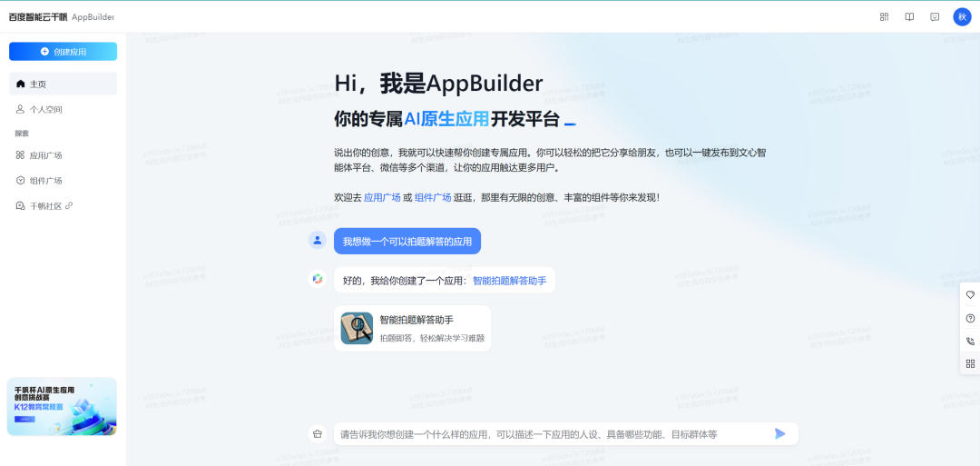Click the help question mark floating icon
Viewport: 980px width, 466px height.
(x=970, y=318)
